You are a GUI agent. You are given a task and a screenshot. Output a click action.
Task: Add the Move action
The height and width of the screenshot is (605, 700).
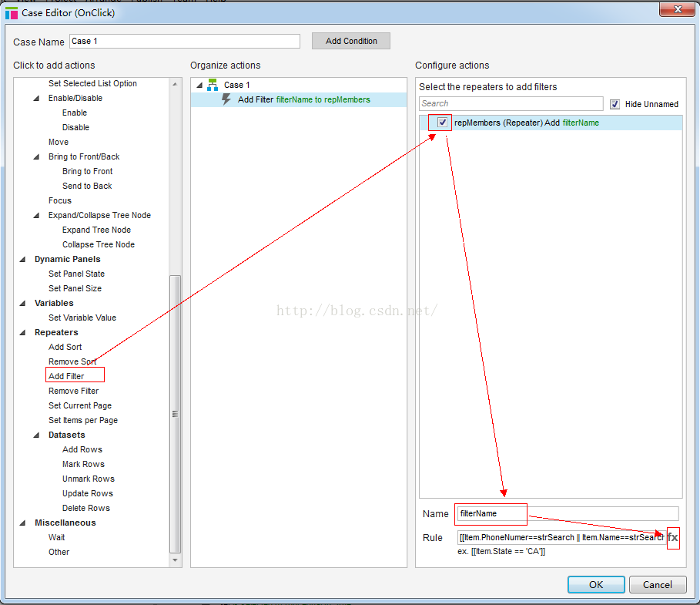pyautogui.click(x=59, y=142)
